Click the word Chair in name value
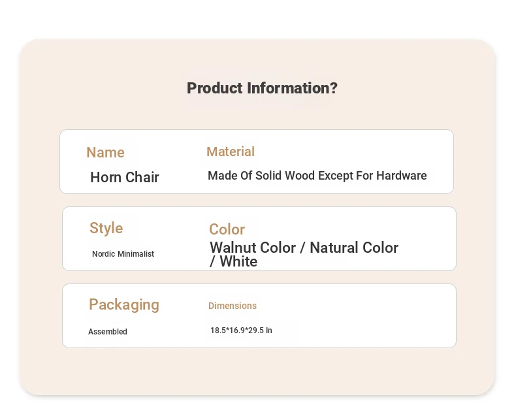516x420 pixels. [x=142, y=177]
